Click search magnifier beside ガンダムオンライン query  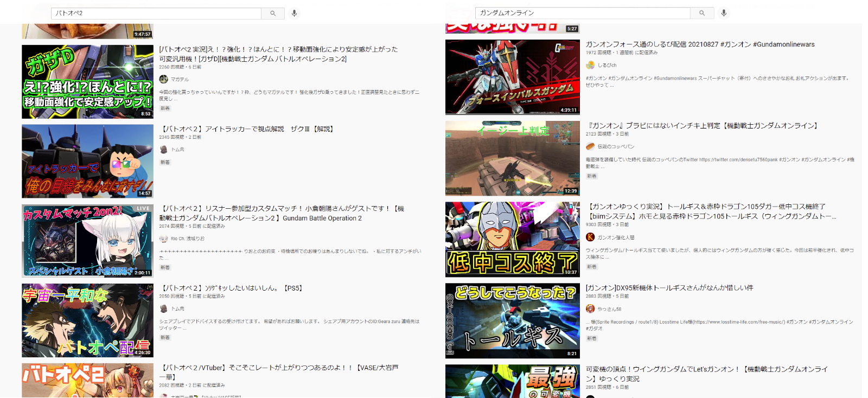click(702, 13)
